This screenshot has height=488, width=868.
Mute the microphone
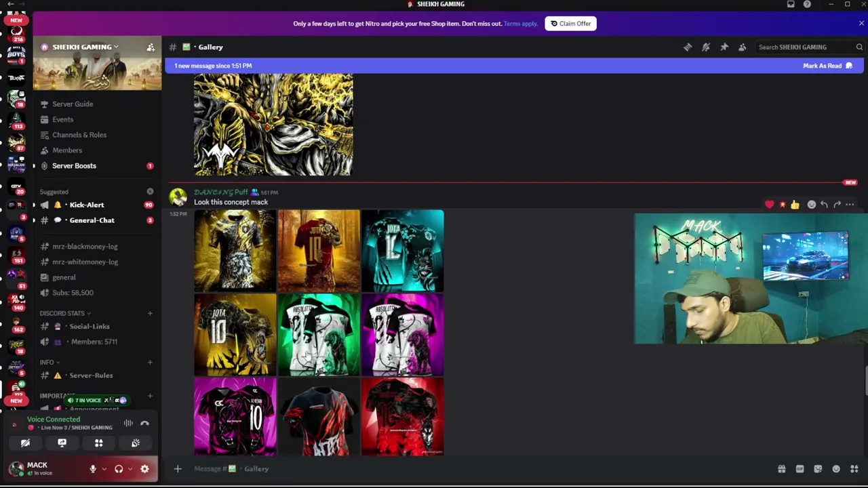[93, 469]
